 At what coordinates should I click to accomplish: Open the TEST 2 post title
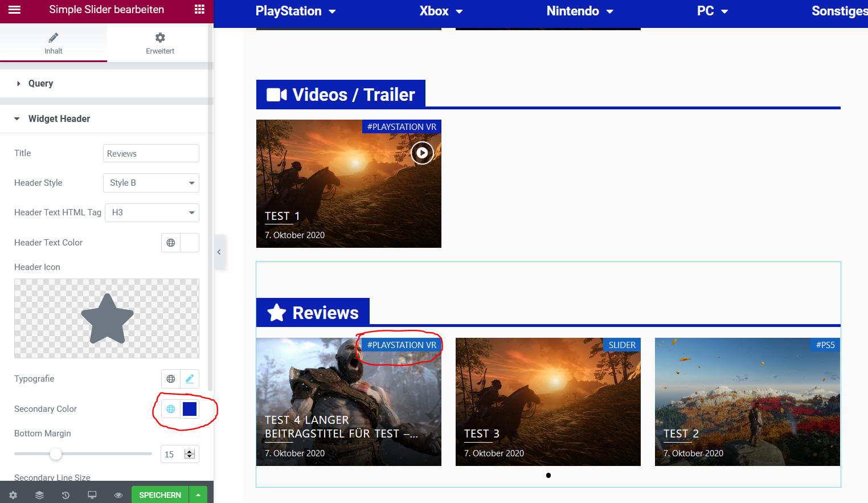[x=681, y=434]
